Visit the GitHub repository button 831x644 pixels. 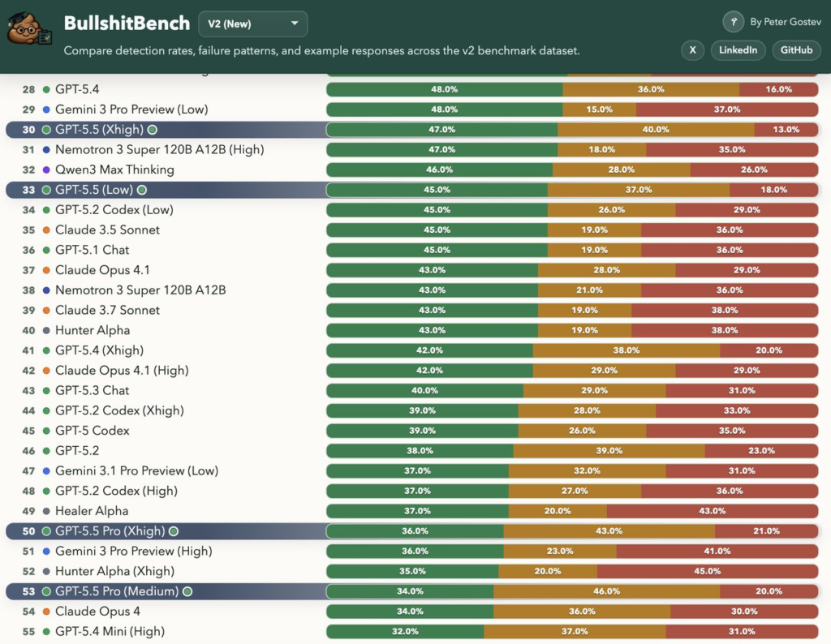(x=796, y=50)
